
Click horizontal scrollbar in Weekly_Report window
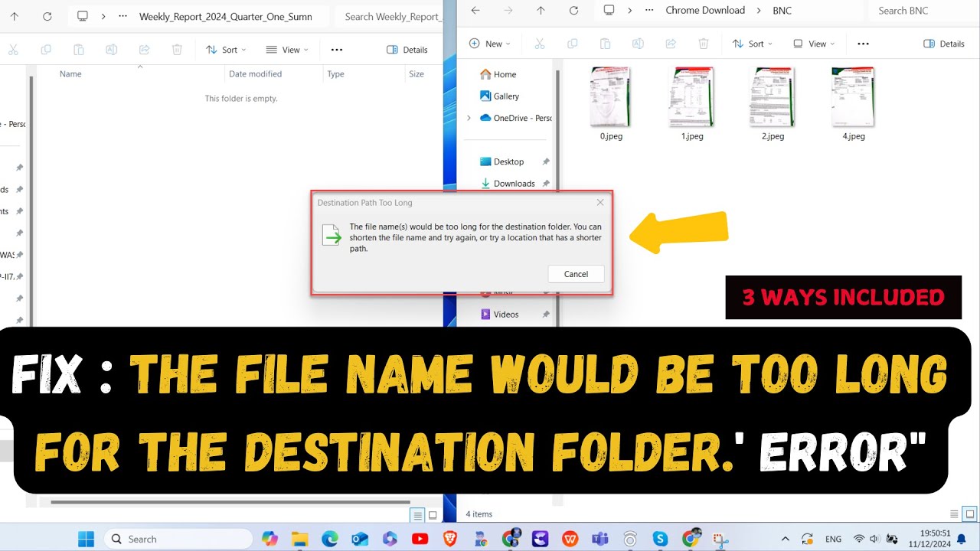230,503
